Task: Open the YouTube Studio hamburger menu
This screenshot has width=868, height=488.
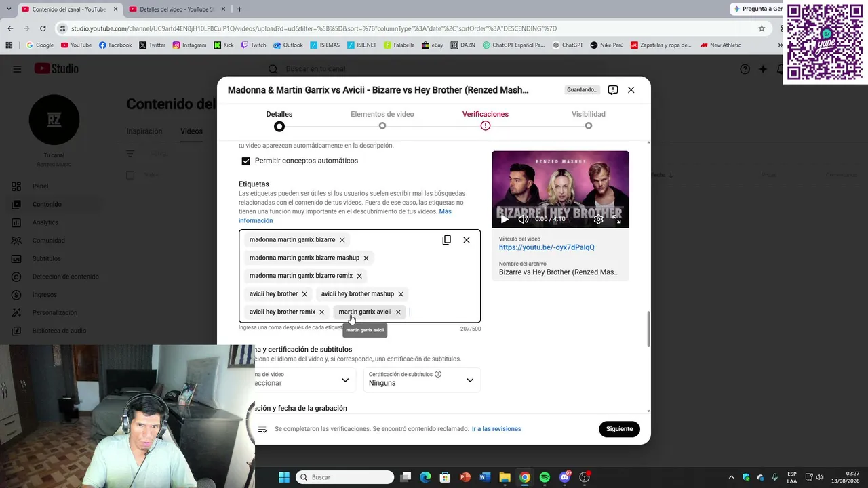Action: pyautogui.click(x=17, y=69)
